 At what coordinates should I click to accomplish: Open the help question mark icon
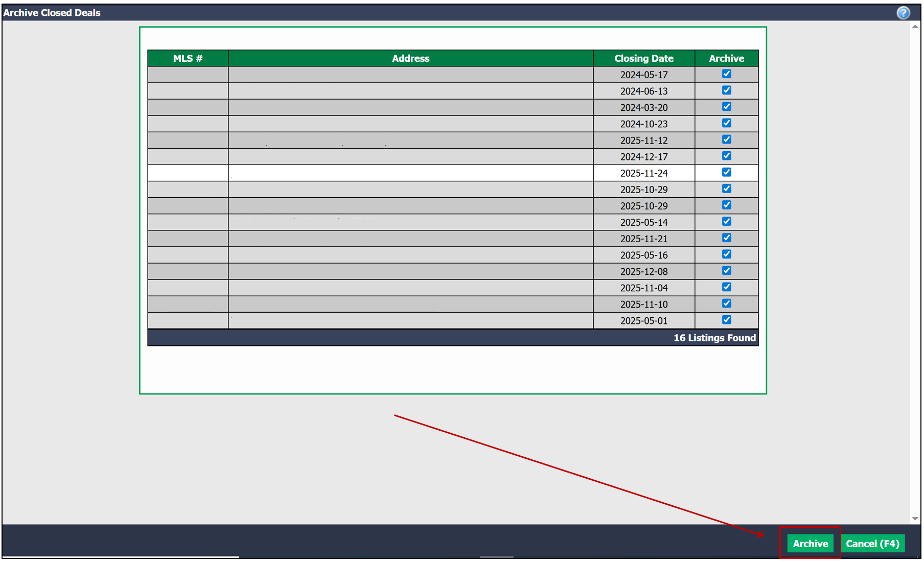point(903,13)
